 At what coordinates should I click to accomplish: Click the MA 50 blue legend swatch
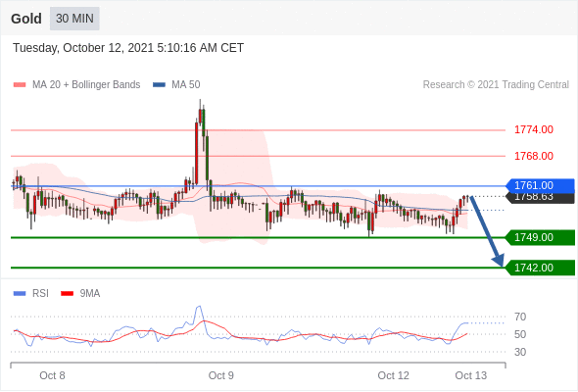(159, 85)
